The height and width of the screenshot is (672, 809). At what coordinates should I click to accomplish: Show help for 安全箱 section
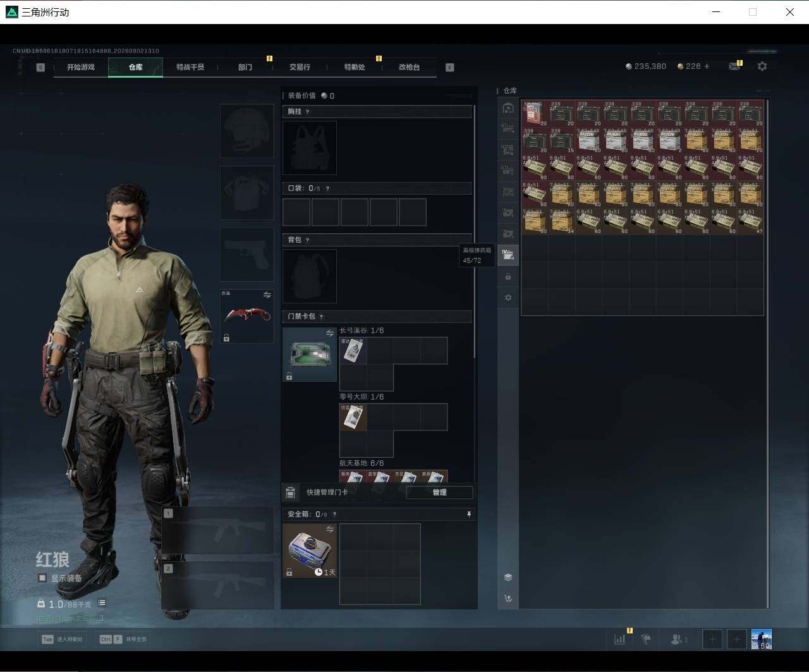point(334,515)
